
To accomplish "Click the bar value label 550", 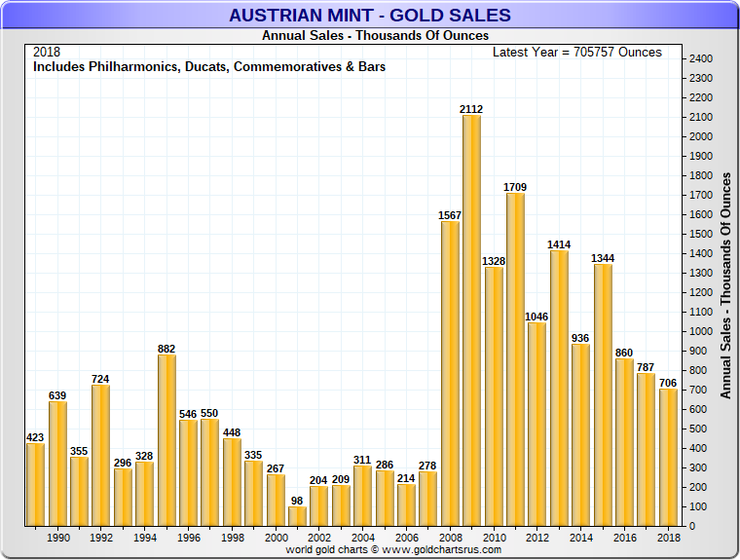I will click(209, 413).
